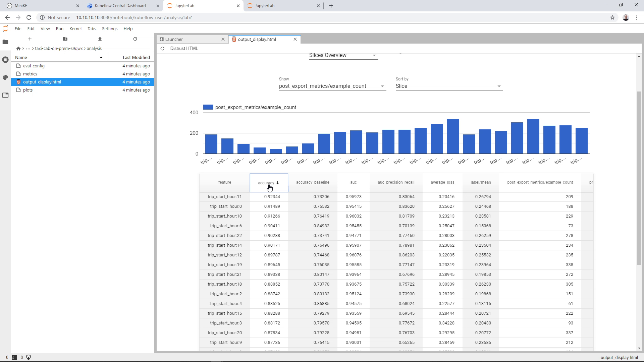Click the trip_start_hour:11 row
The image size is (644, 362).
pyautogui.click(x=396, y=197)
